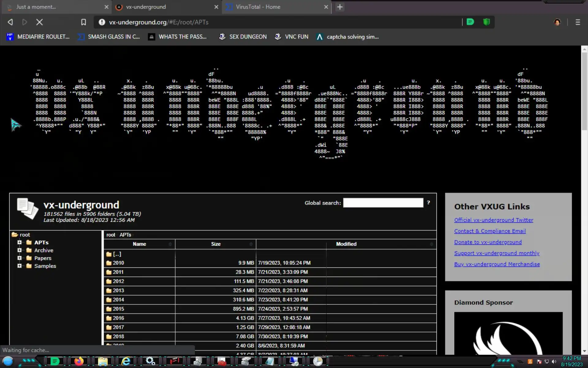Sort file list by Size column
The height and width of the screenshot is (368, 588).
click(x=216, y=244)
